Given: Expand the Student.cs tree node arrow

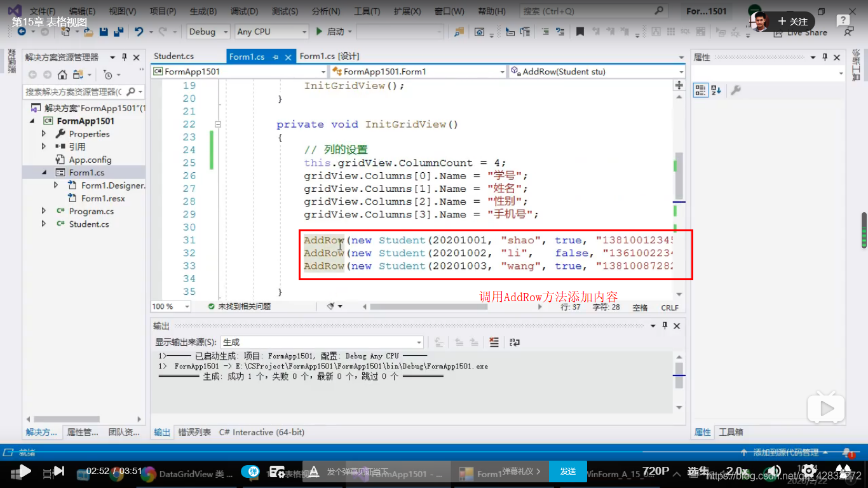Looking at the screenshot, I should (44, 224).
